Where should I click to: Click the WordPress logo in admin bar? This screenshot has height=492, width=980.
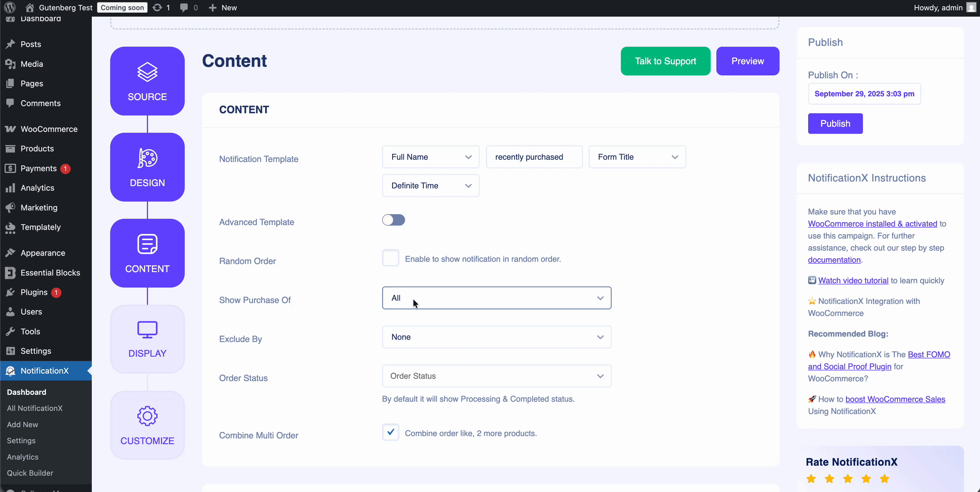click(10, 8)
